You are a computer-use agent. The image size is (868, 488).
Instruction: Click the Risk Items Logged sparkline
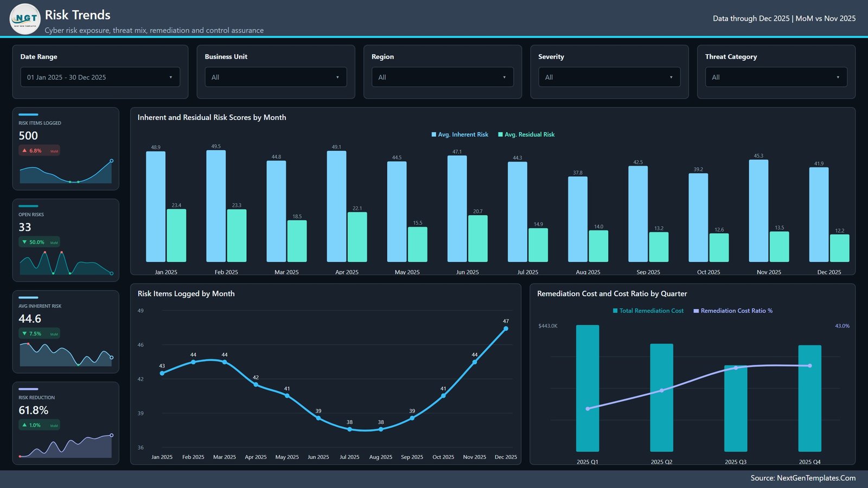(x=66, y=172)
